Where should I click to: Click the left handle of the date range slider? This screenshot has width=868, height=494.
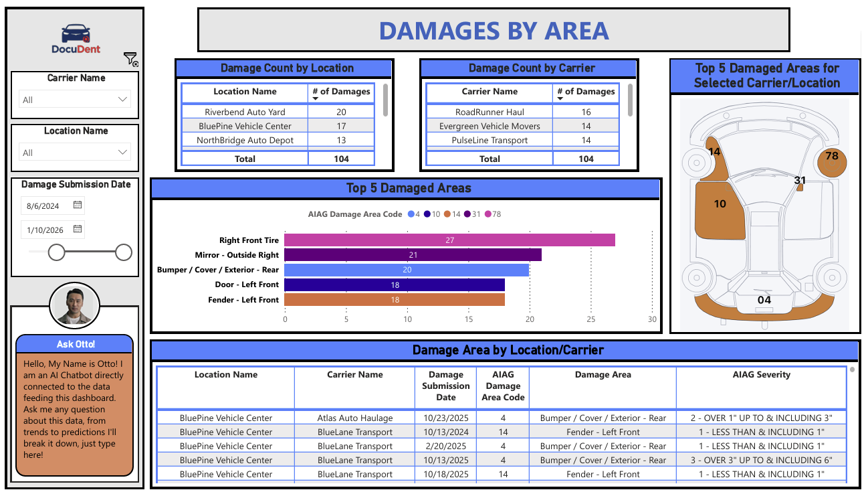[56, 252]
